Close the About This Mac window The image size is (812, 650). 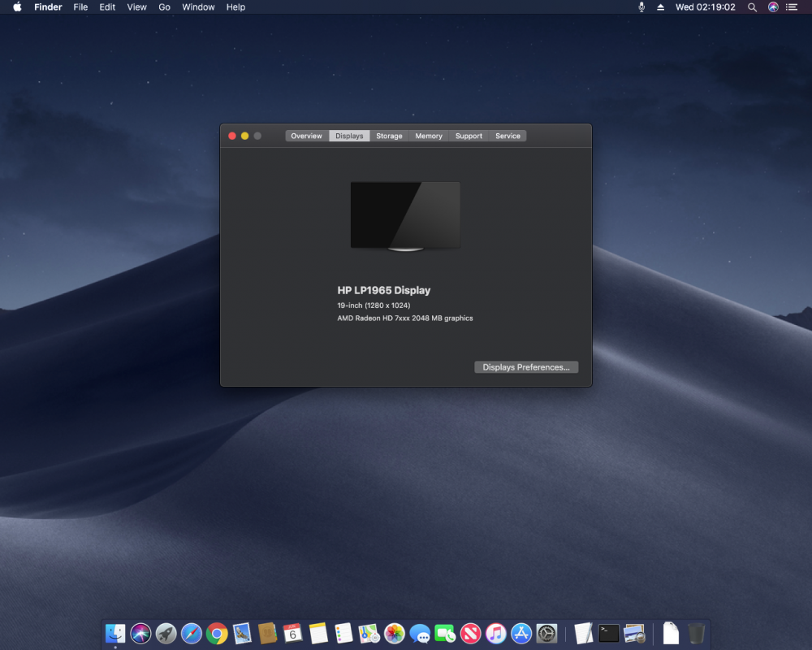pyautogui.click(x=232, y=136)
